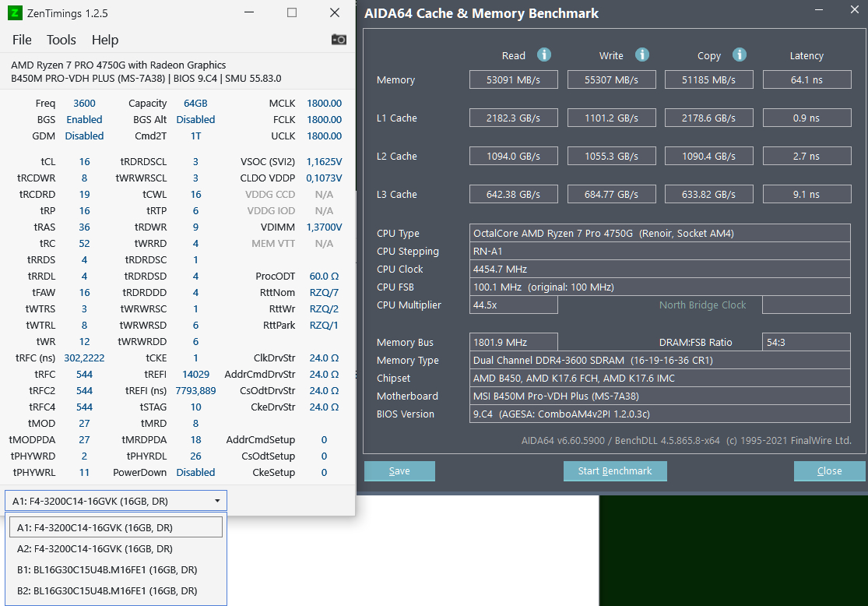Click DRAM:FSB Ratio value 54:3
Screen dimensions: 868x606
click(x=807, y=342)
